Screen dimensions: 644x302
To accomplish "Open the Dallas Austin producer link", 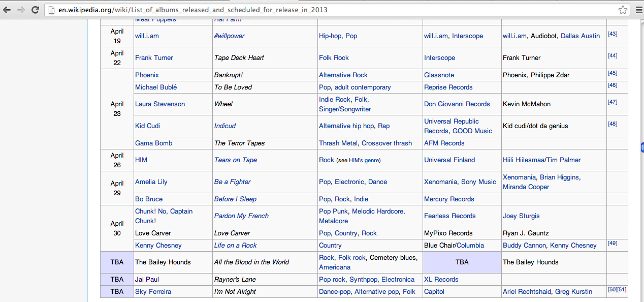I will (580, 36).
